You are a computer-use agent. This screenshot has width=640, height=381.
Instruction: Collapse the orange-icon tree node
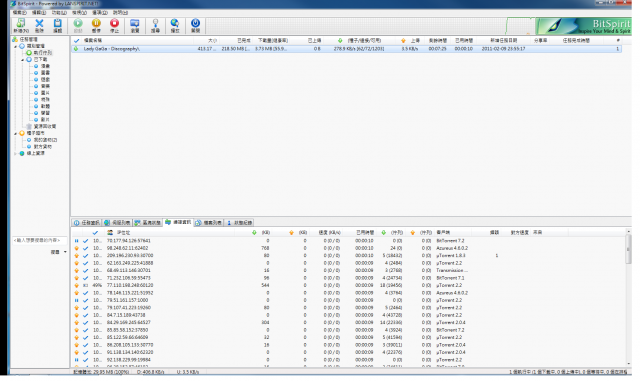(16, 133)
